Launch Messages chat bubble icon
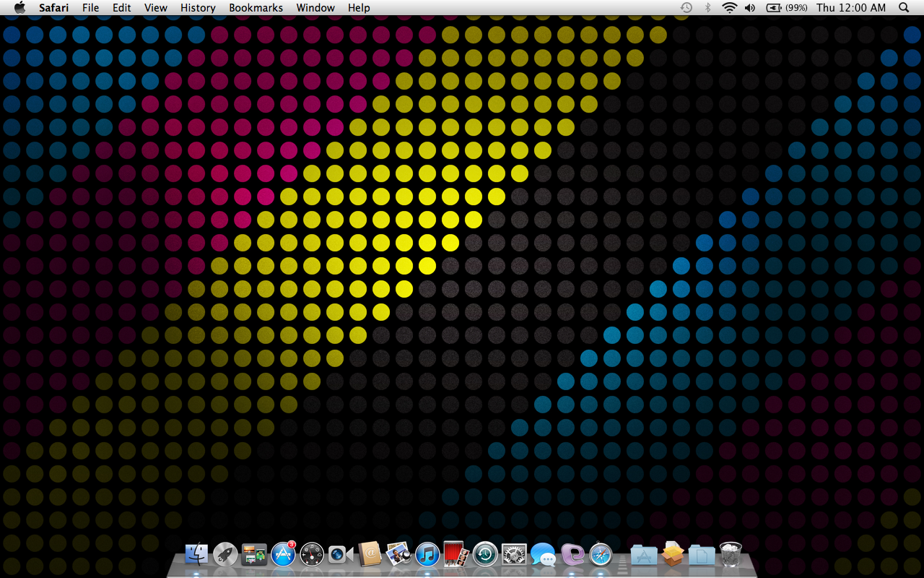Screen dimensions: 924x578 point(543,554)
